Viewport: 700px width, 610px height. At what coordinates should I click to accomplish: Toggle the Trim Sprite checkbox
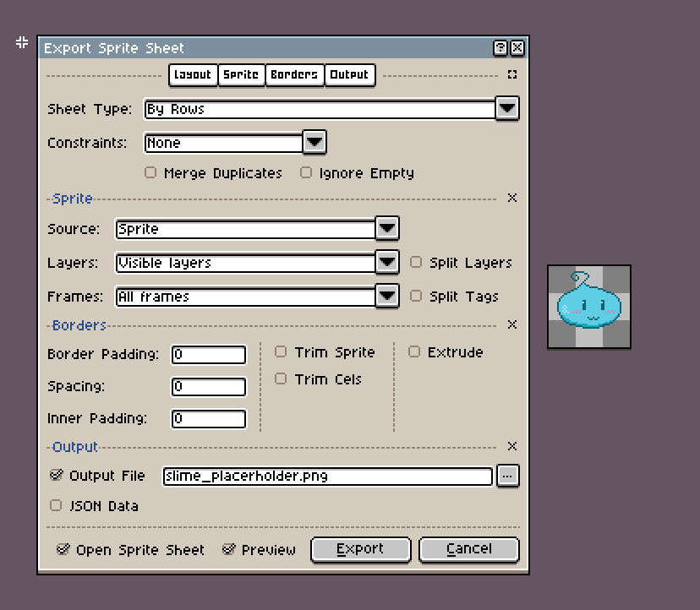coord(281,351)
